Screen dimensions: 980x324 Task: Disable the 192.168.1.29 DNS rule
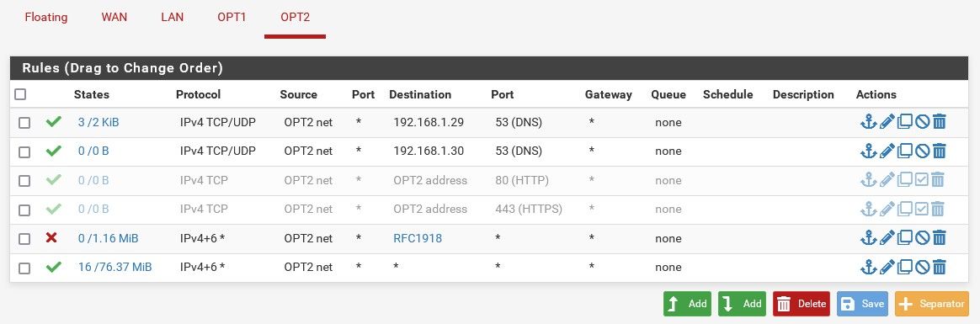tap(922, 122)
